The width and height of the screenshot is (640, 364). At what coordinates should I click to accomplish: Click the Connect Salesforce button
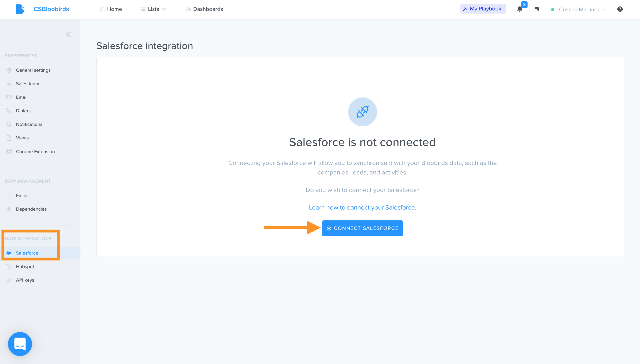tap(362, 228)
